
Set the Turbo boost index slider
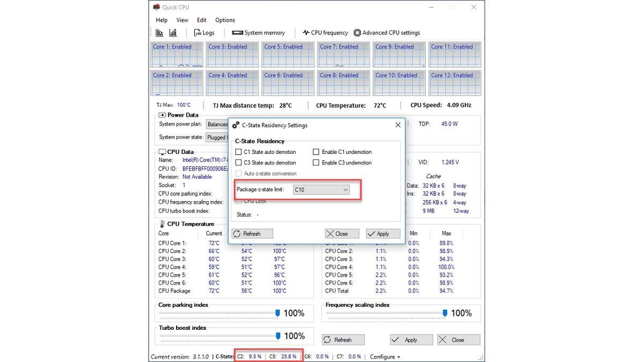pos(277,336)
